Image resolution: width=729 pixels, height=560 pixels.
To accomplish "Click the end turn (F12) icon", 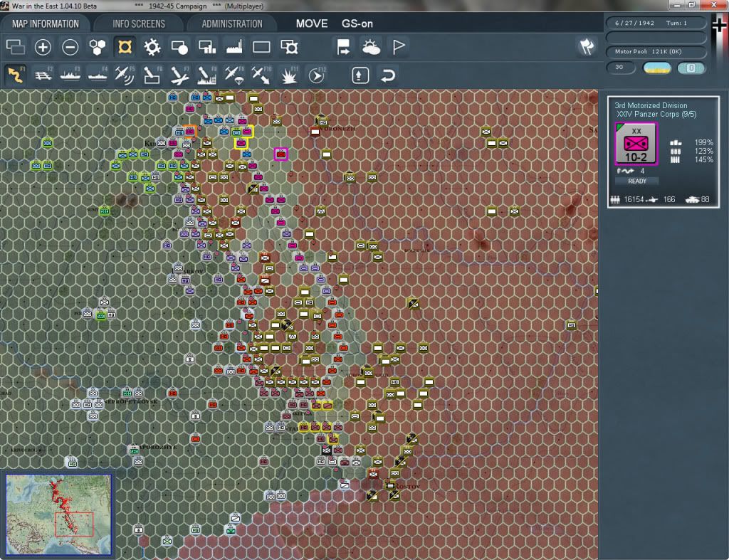I will [x=317, y=75].
